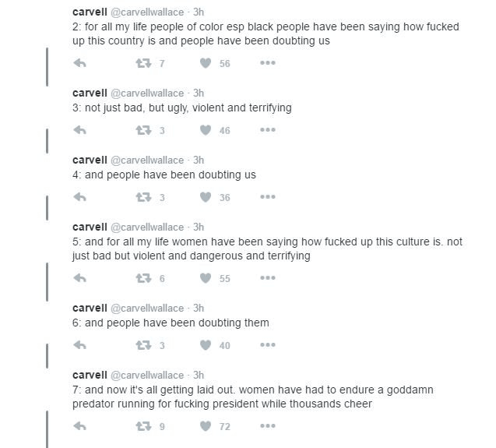
Task: Reply to tweet 5 about women
Action: (x=79, y=278)
